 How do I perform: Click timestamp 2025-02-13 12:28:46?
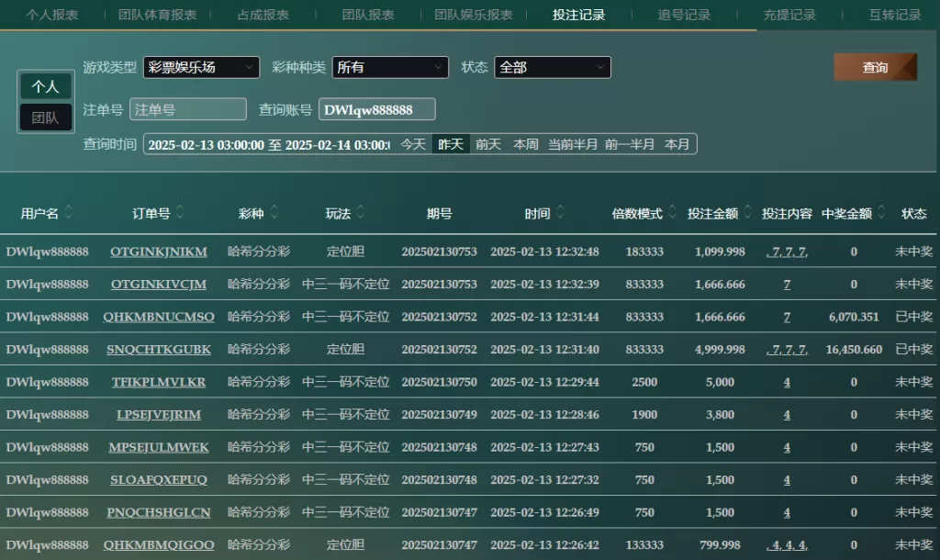(x=544, y=414)
